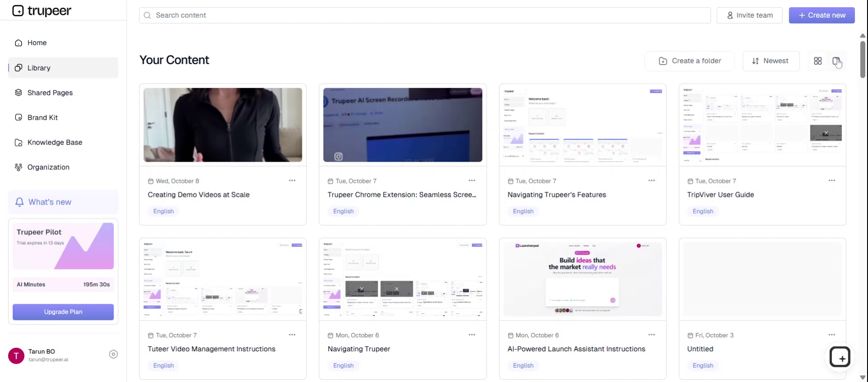
Task: Open Trupeer Chrome Extension video thumbnail
Action: pos(403,125)
